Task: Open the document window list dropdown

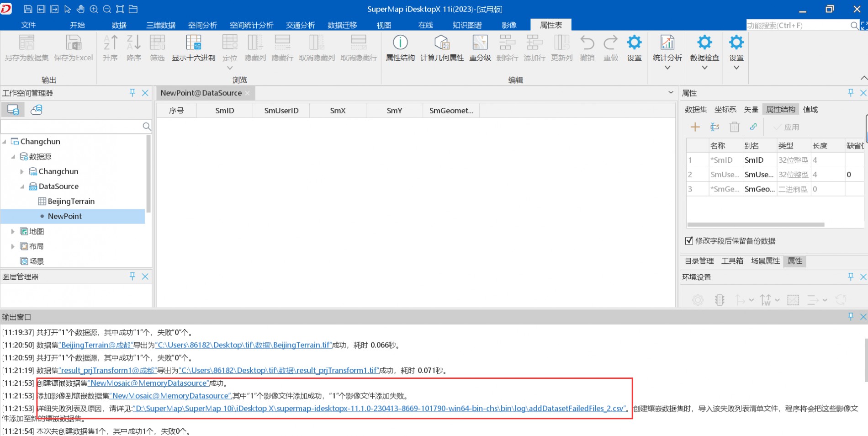Action: [670, 92]
